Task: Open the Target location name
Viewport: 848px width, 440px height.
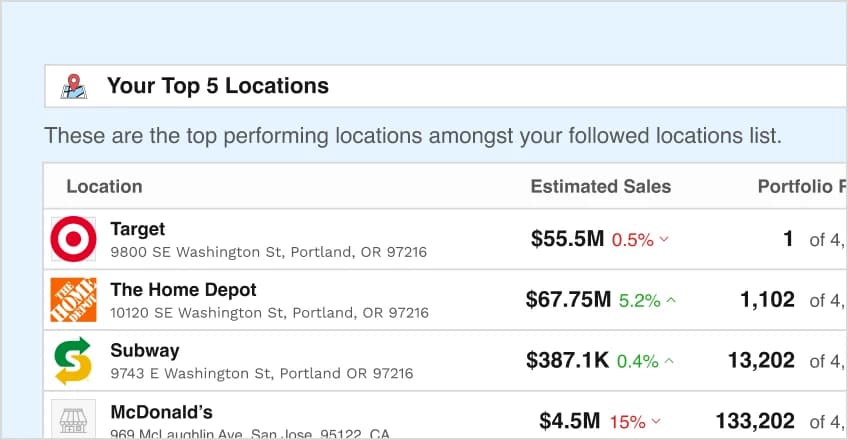Action: 137,229
